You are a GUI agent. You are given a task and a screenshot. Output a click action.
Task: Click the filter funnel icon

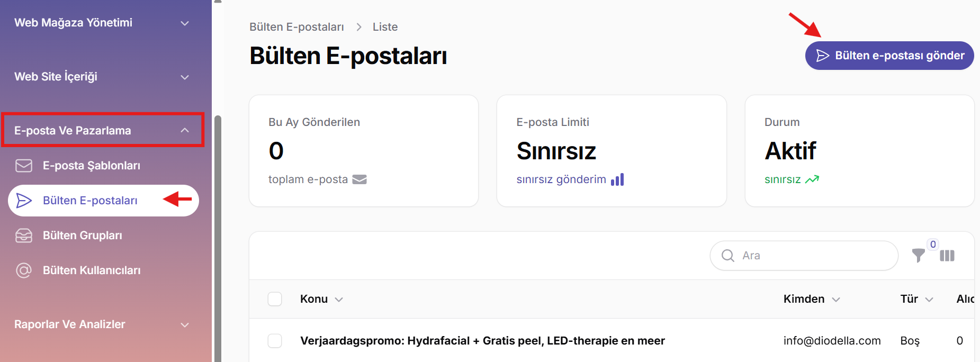pos(919,256)
